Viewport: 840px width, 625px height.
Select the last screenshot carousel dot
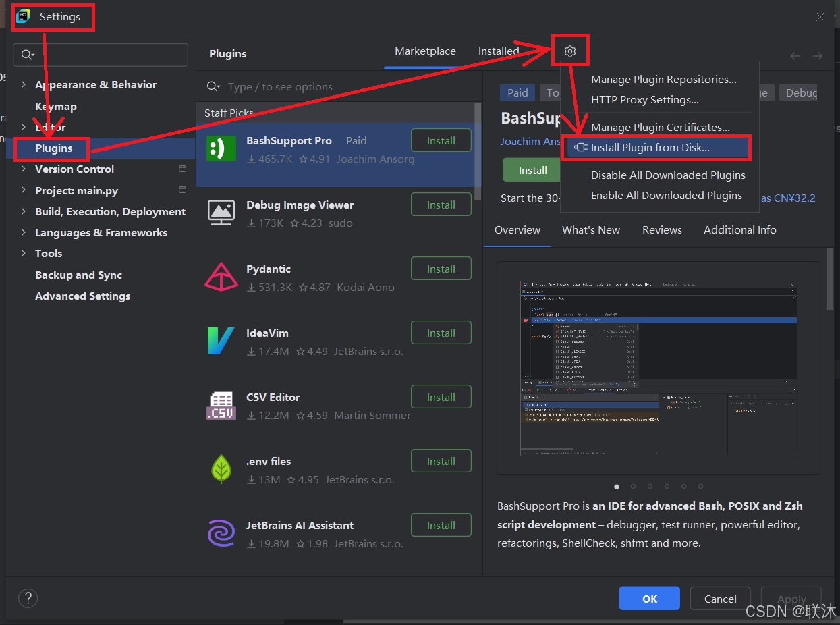coord(700,486)
